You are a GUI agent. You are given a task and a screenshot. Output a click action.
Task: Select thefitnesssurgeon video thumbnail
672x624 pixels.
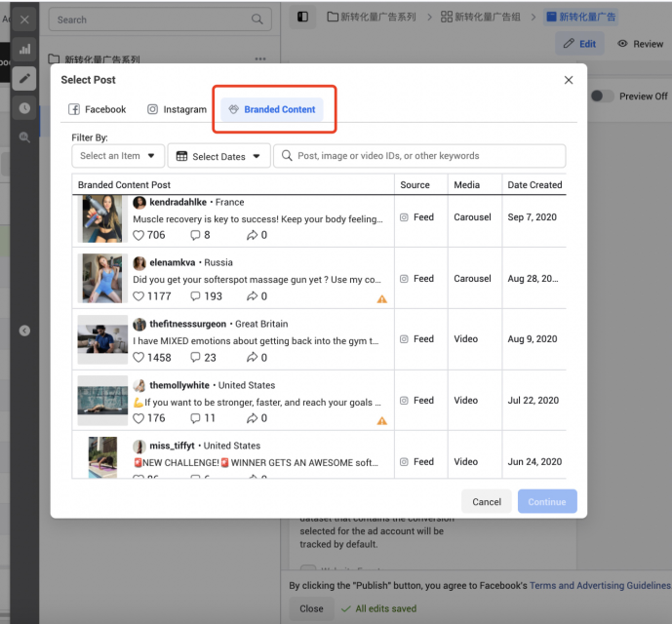[102, 339]
